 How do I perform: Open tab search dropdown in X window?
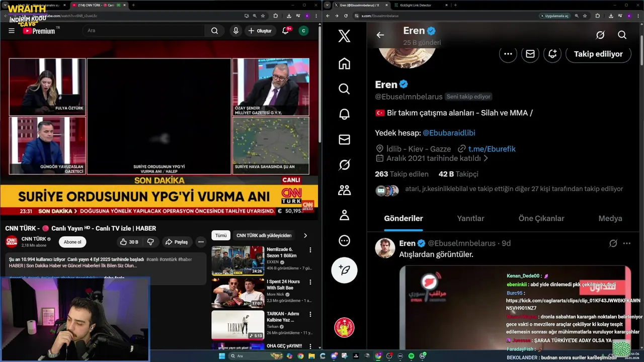pos(328,5)
